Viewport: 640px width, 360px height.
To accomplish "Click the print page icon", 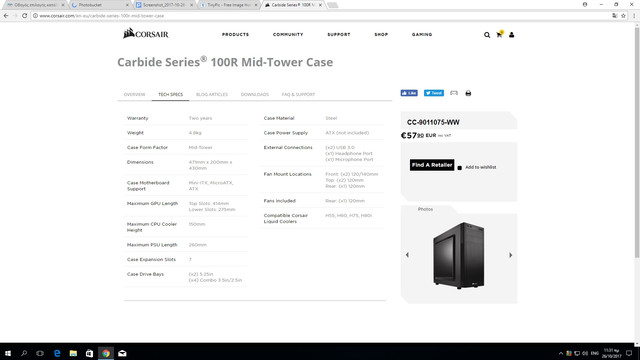I will coord(468,93).
